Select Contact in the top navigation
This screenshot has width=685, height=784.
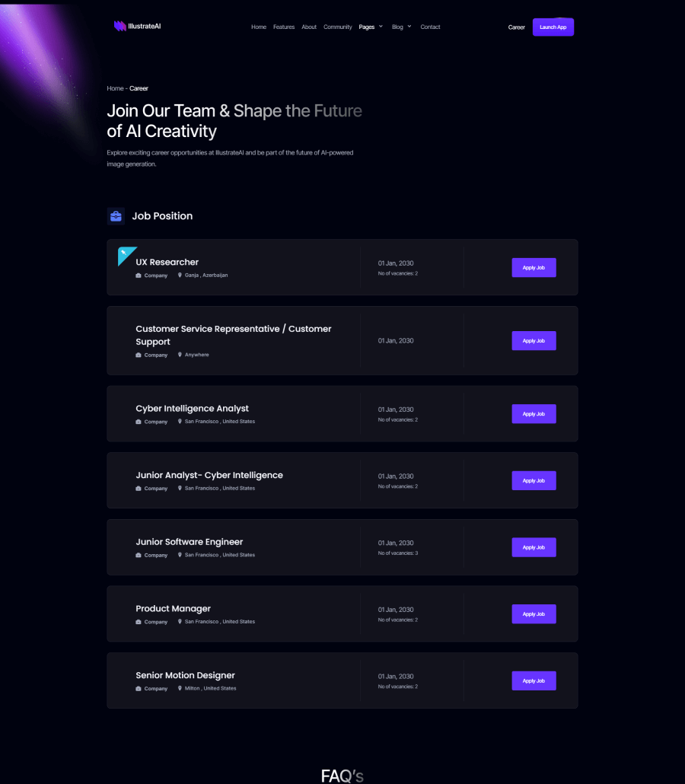[430, 27]
